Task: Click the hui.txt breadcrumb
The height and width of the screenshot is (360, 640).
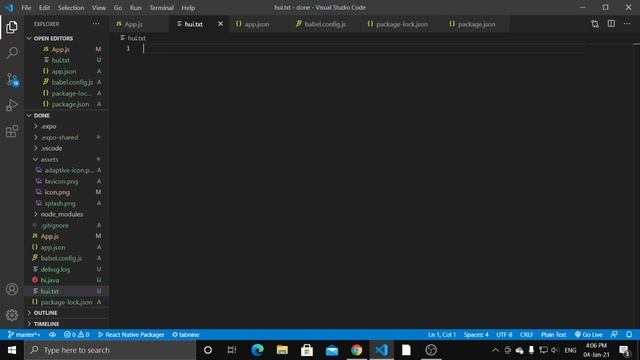Action: [136, 38]
